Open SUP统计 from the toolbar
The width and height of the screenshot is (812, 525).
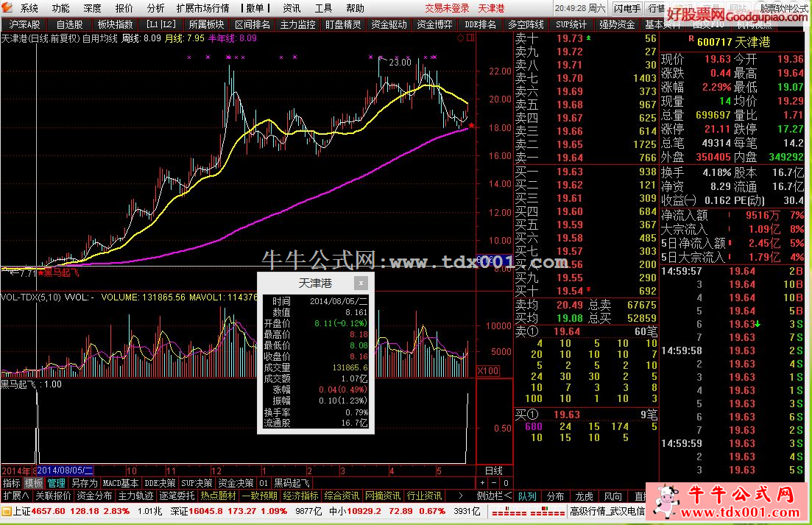pos(571,24)
